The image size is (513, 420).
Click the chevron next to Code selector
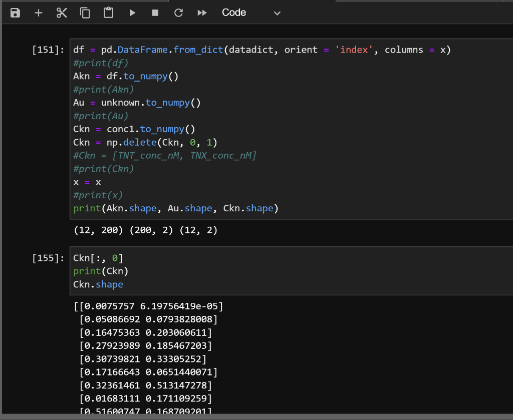277,13
